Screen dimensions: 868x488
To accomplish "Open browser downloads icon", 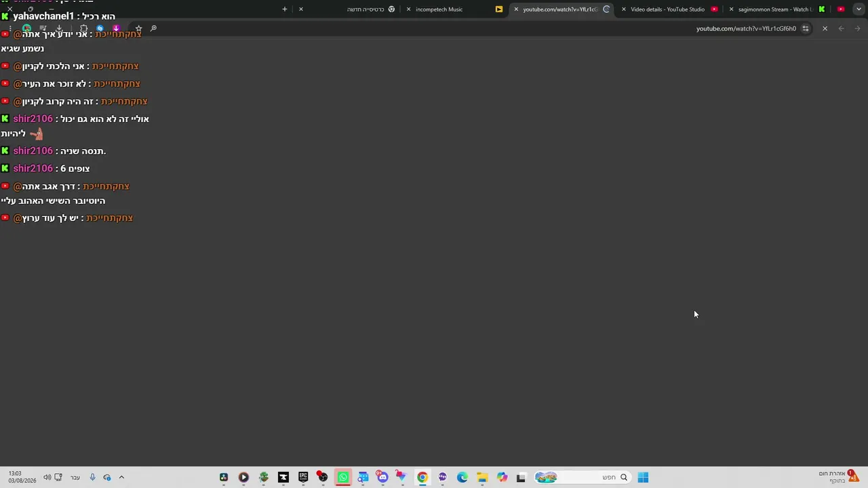I will tap(59, 28).
